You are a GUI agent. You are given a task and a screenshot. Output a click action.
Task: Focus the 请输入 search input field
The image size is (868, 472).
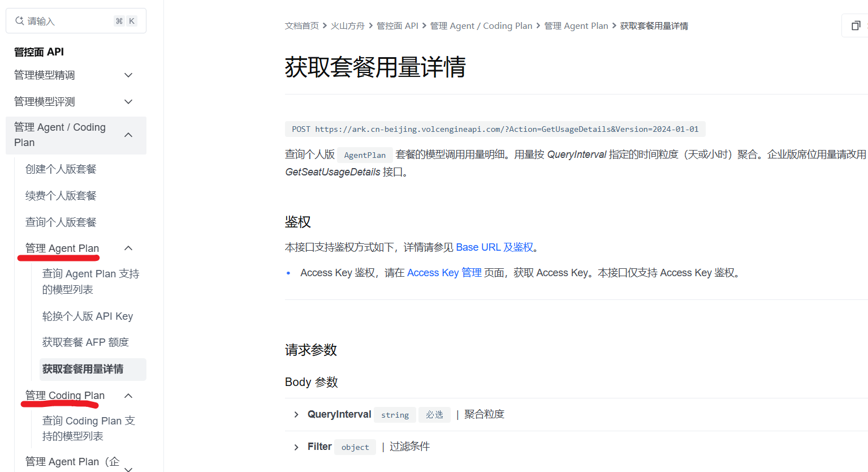[76, 21]
